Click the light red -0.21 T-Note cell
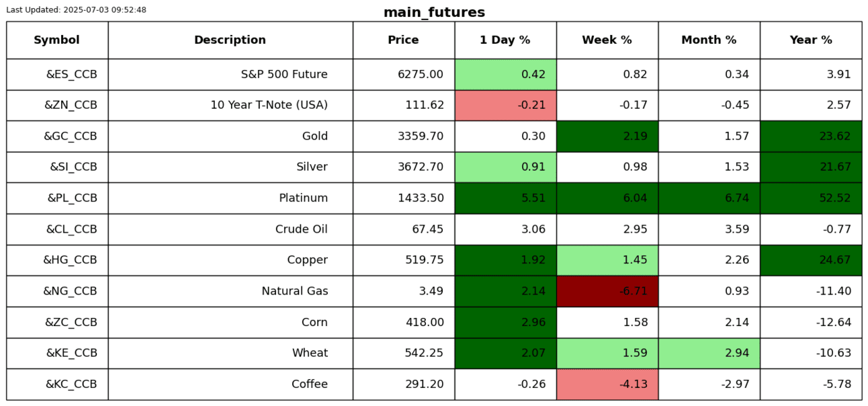The width and height of the screenshot is (868, 406). coord(505,106)
